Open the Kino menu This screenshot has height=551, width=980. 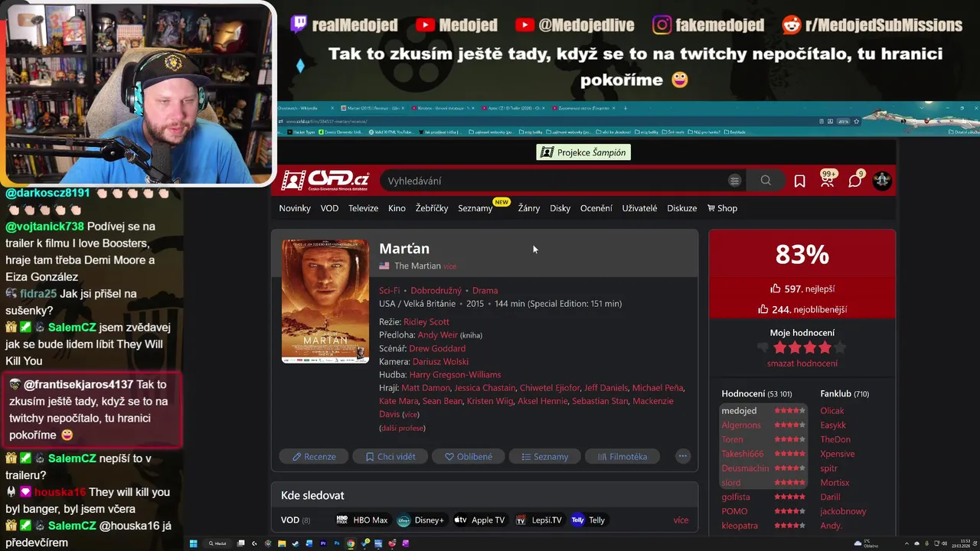[397, 208]
